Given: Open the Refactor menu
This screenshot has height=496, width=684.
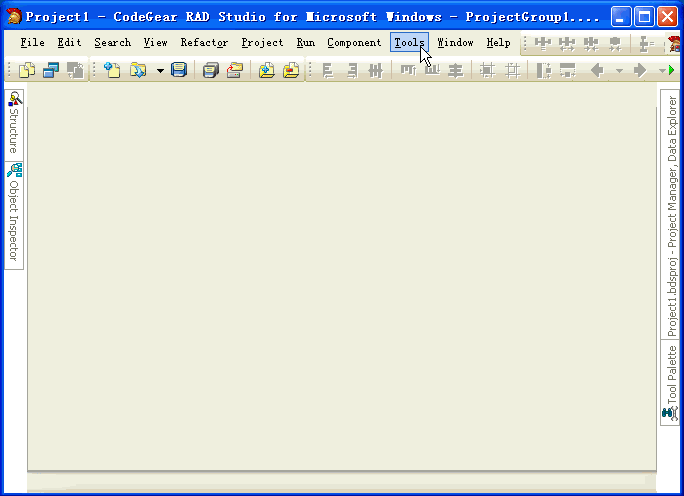Looking at the screenshot, I should coord(204,42).
